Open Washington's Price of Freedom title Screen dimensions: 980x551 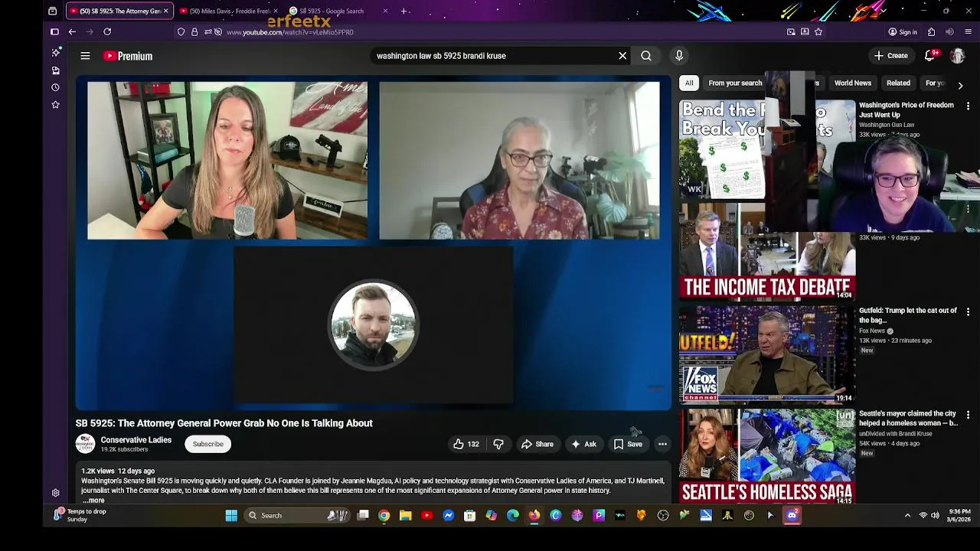point(906,110)
